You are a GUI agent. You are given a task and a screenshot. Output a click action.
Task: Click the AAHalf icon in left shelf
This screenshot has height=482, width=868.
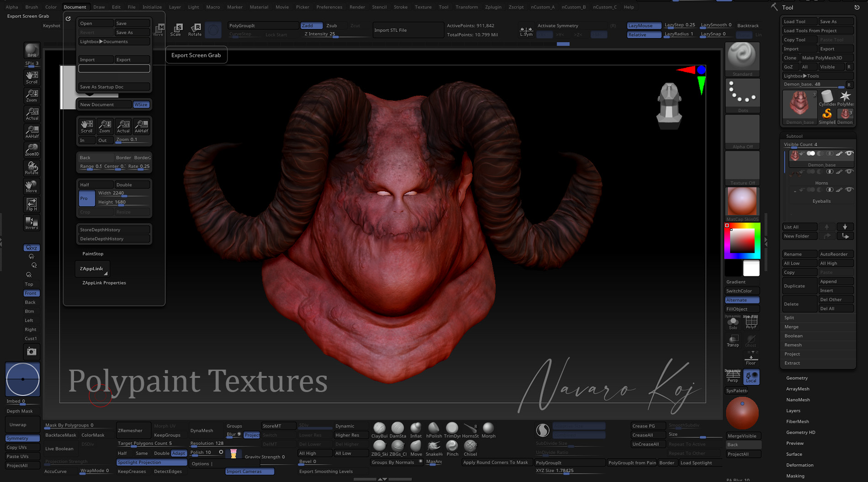coord(32,132)
